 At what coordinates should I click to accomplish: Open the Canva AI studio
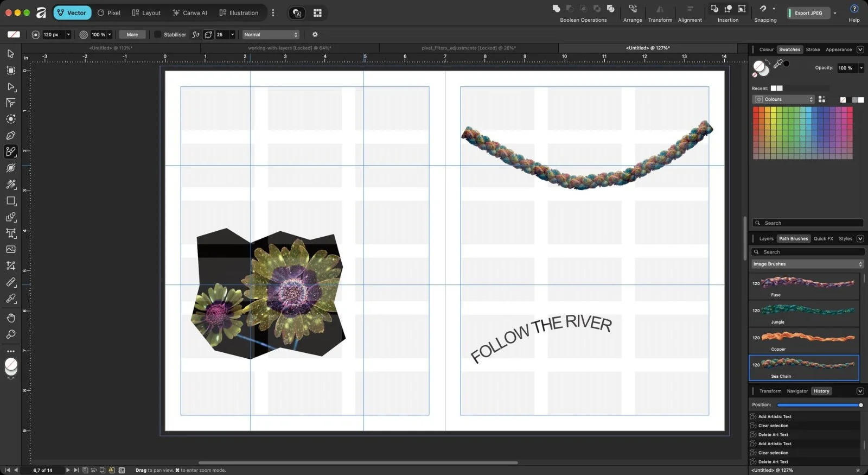click(190, 12)
